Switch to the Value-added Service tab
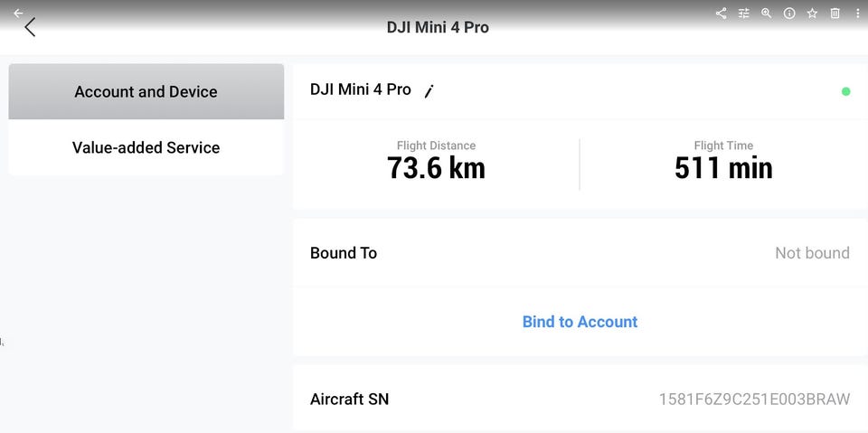This screenshot has height=433, width=868. (146, 147)
